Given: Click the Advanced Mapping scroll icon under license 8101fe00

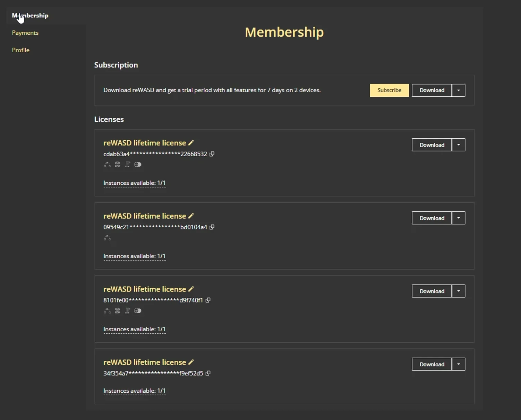Looking at the screenshot, I should coord(127,311).
